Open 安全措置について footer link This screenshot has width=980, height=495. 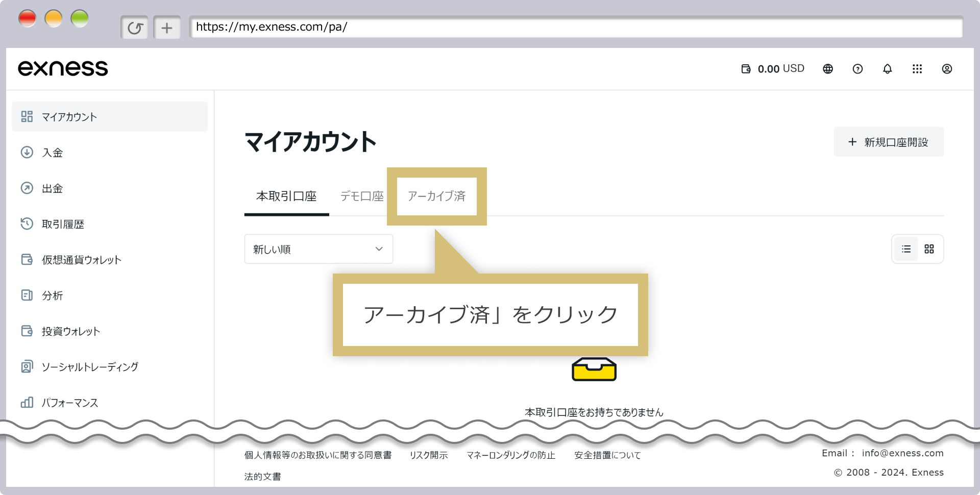pos(607,455)
